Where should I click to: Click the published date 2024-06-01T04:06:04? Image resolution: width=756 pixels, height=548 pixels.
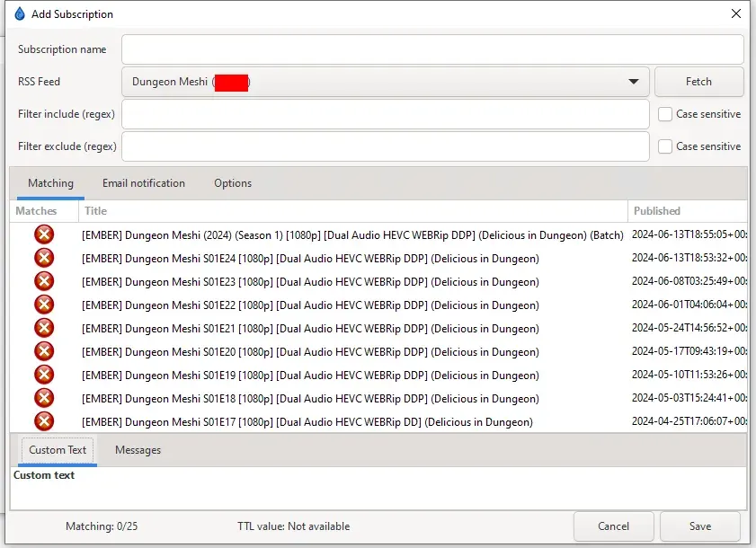pos(689,305)
